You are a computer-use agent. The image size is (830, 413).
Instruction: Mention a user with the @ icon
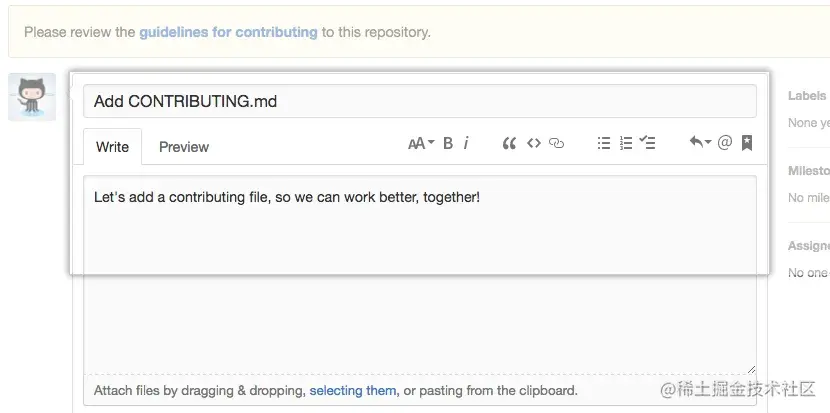tap(725, 143)
